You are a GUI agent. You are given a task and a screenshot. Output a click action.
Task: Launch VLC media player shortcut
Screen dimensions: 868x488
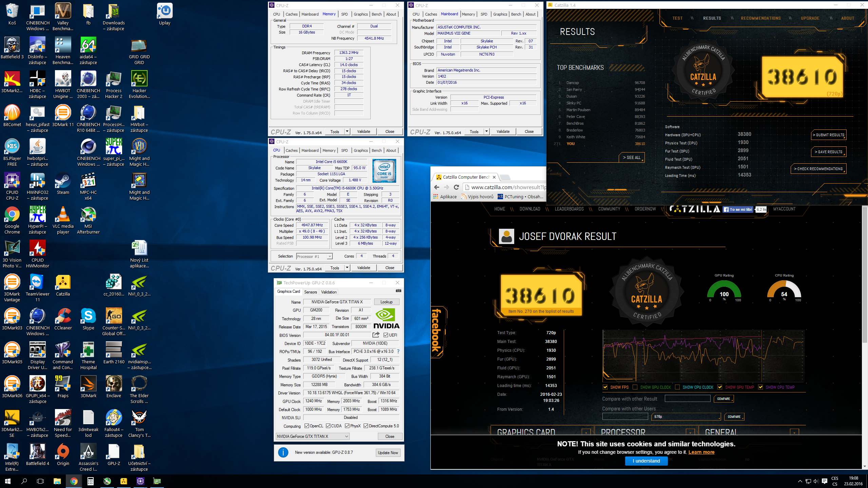tap(63, 221)
